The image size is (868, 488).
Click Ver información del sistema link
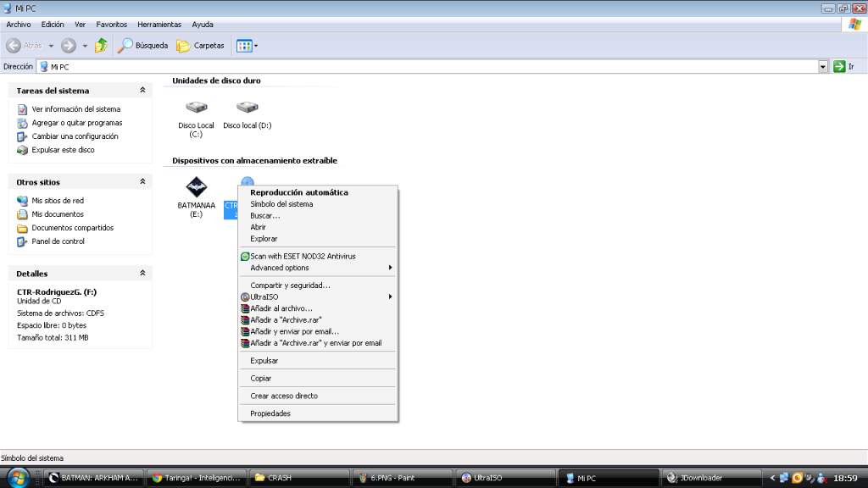coord(75,109)
